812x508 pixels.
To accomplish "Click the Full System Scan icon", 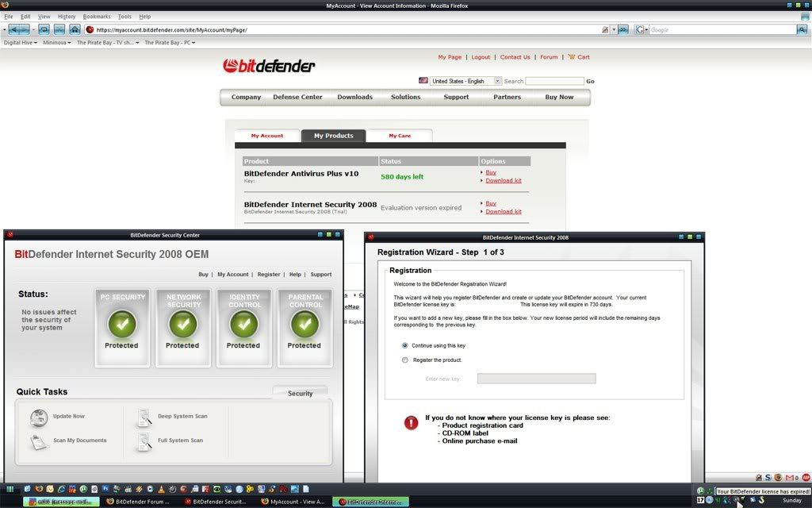I will pos(144,441).
